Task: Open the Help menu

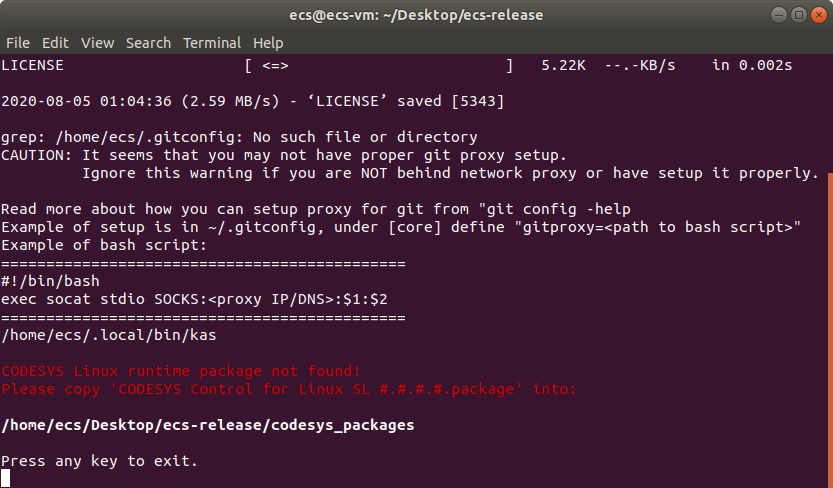Action: pyautogui.click(x=268, y=43)
